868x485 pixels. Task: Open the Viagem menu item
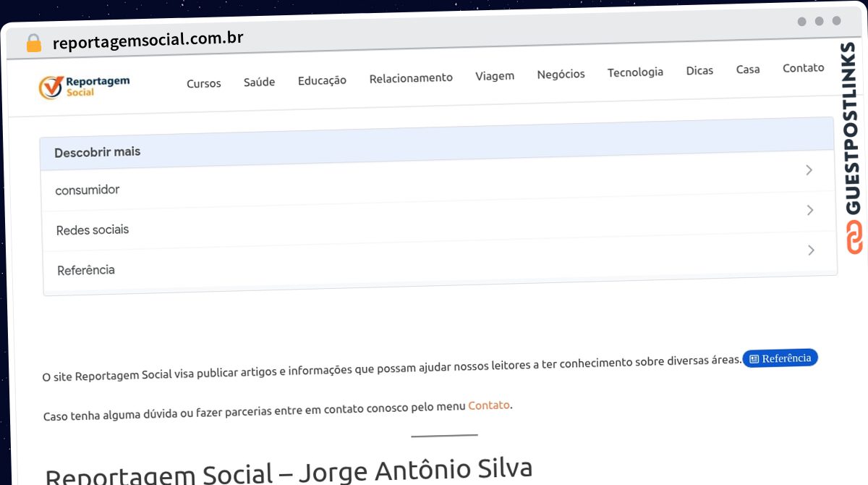coord(495,76)
